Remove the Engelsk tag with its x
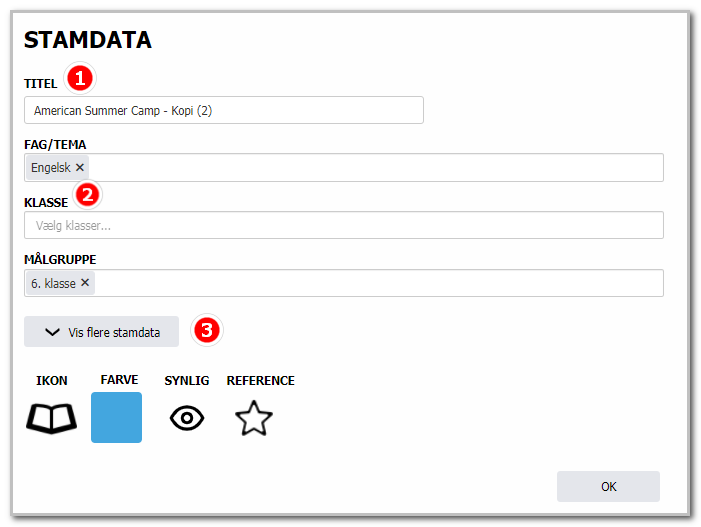This screenshot has height=527, width=701. point(80,167)
